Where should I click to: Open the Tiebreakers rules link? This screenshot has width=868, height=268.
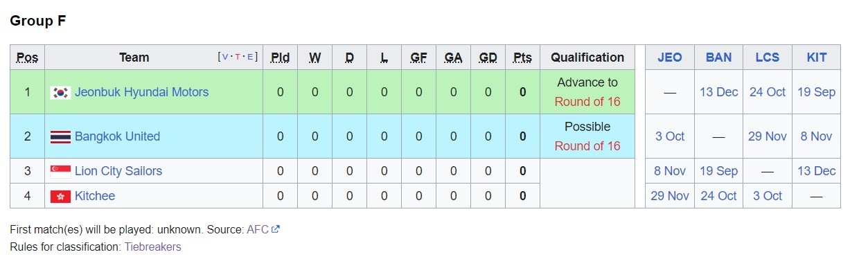coord(152,247)
